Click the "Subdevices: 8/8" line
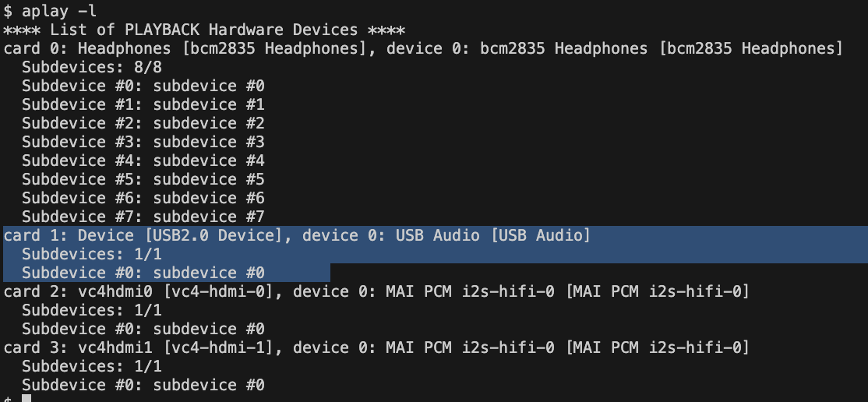The height and width of the screenshot is (402, 868). [92, 67]
